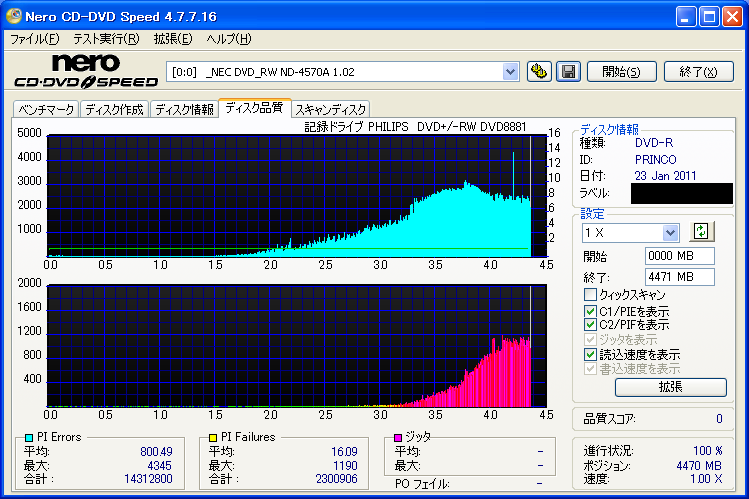This screenshot has width=749, height=499.
Task: Click the PI Errors graph spike near 4.2
Action: [514, 174]
